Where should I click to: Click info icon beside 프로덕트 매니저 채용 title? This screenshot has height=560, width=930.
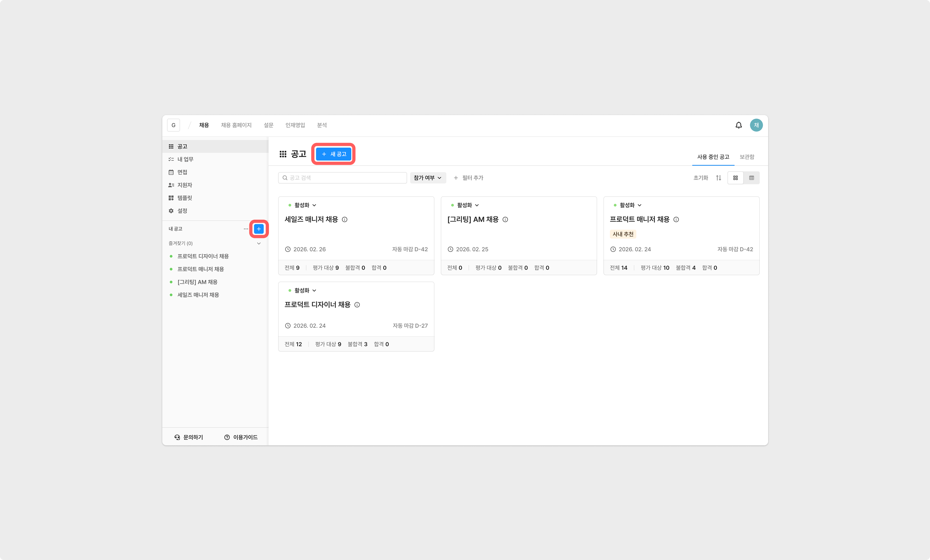676,219
